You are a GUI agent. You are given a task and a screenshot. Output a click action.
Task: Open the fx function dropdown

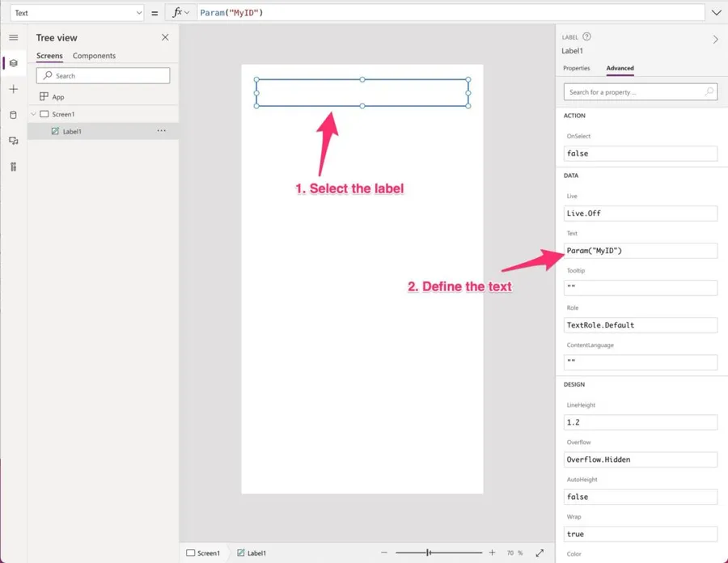180,13
